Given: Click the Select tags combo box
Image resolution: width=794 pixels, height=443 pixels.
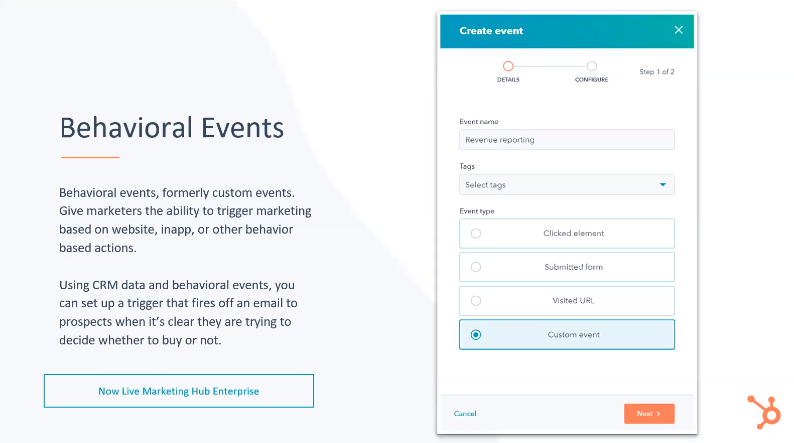Looking at the screenshot, I should [567, 185].
